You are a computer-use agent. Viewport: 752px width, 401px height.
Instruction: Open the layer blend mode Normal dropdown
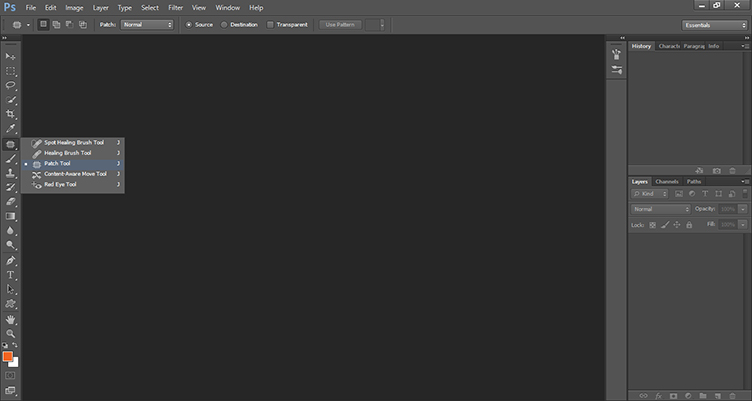660,209
